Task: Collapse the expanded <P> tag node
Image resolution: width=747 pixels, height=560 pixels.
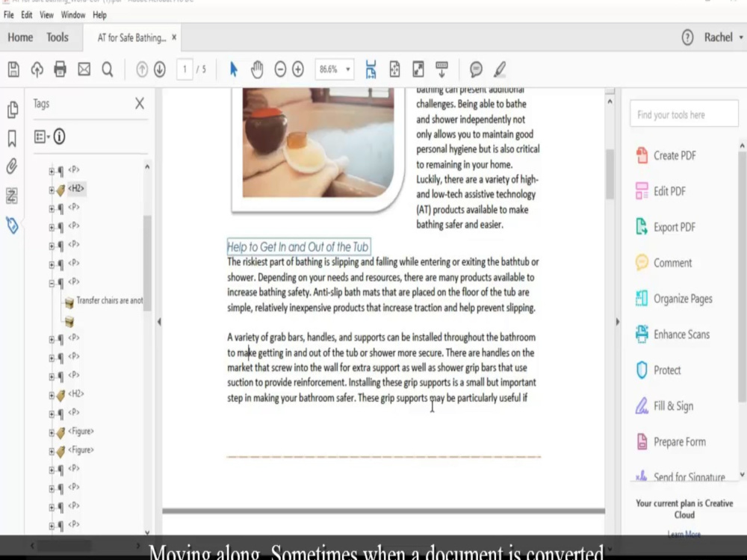Action: 52,283
